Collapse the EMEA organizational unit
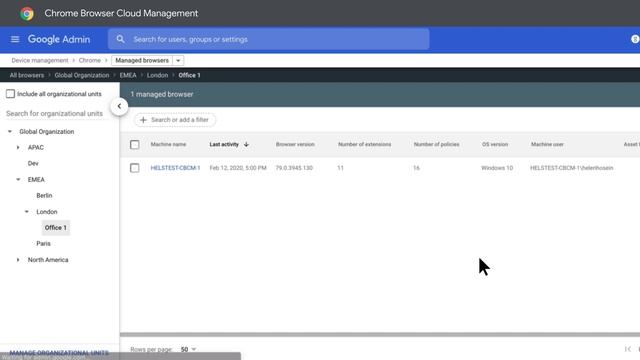Image resolution: width=640 pixels, height=360 pixels. (x=18, y=180)
